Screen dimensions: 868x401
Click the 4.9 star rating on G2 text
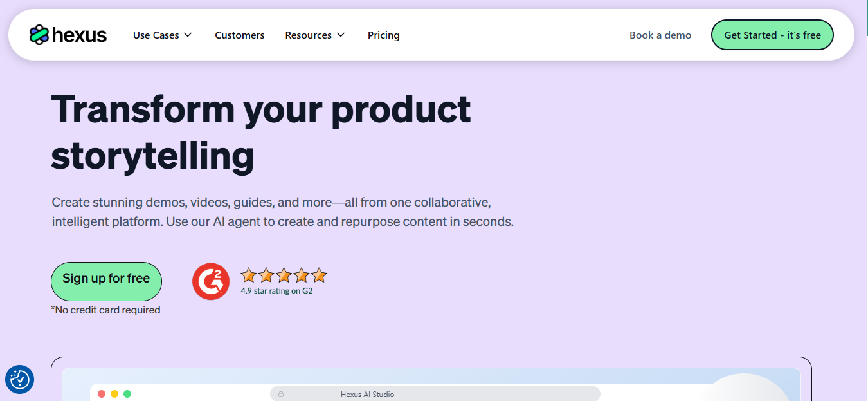point(276,291)
